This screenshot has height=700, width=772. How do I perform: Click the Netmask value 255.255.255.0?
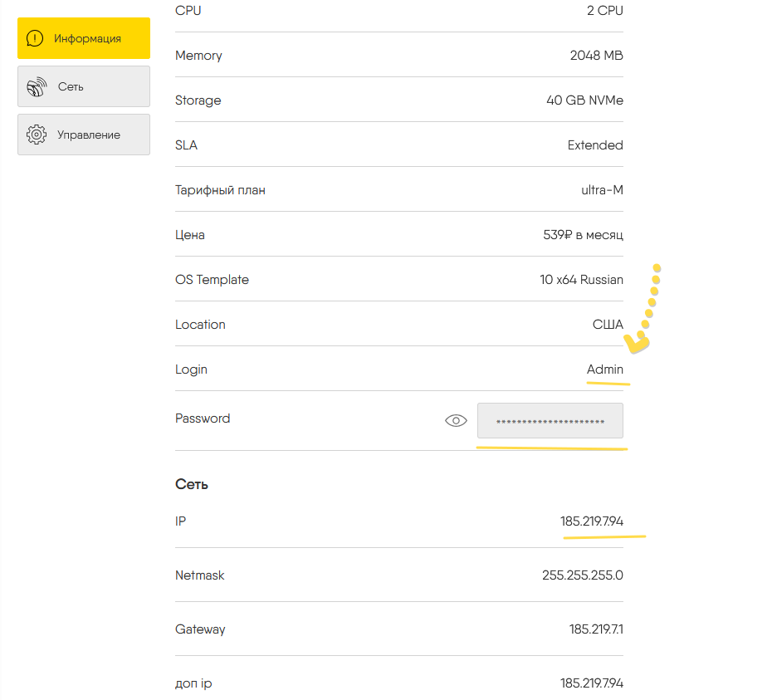point(582,575)
